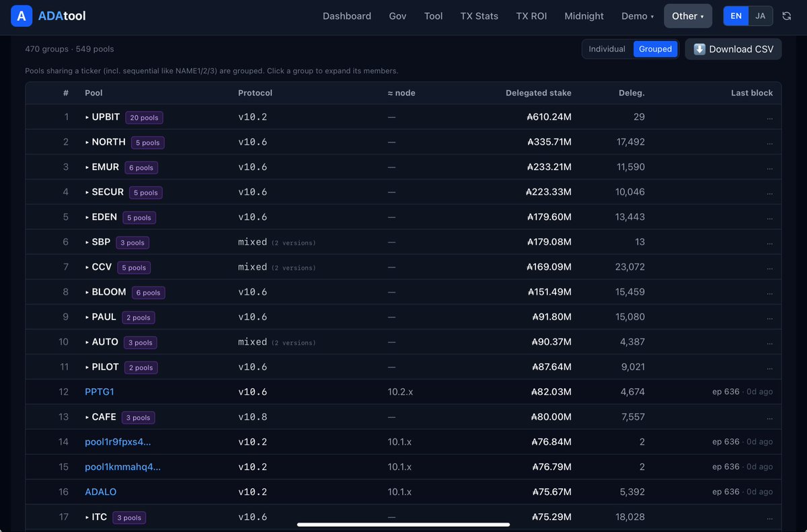Expand the SBP pool group
Viewport: 807px width, 532px height.
98,241
